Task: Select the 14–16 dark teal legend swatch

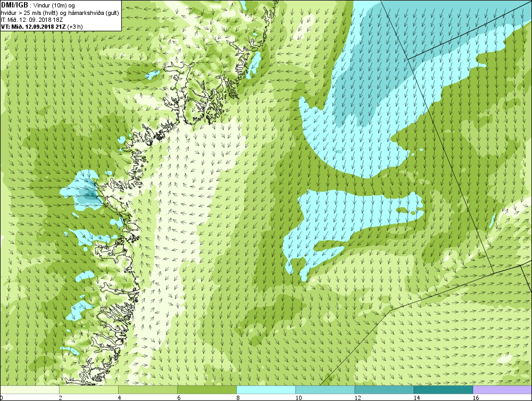Action: (443, 389)
